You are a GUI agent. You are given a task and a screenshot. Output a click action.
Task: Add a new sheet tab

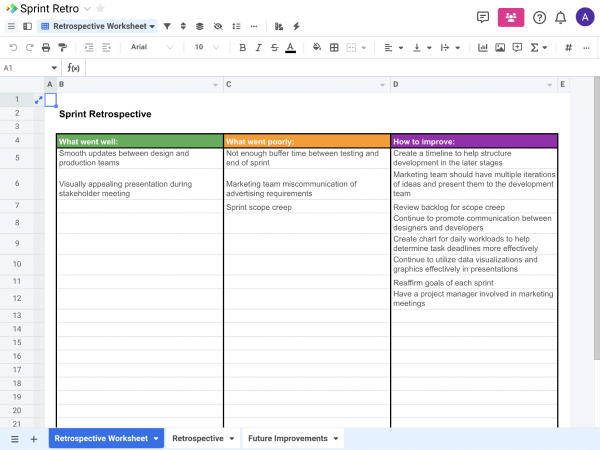[34, 439]
